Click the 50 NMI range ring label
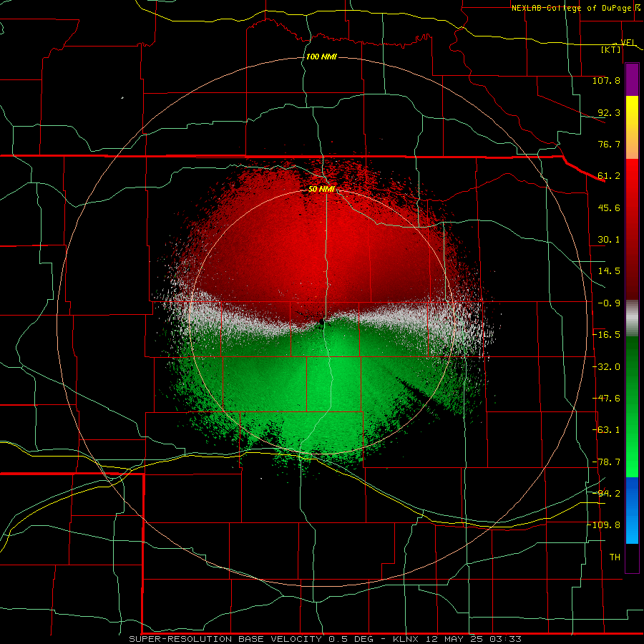 click(321, 190)
